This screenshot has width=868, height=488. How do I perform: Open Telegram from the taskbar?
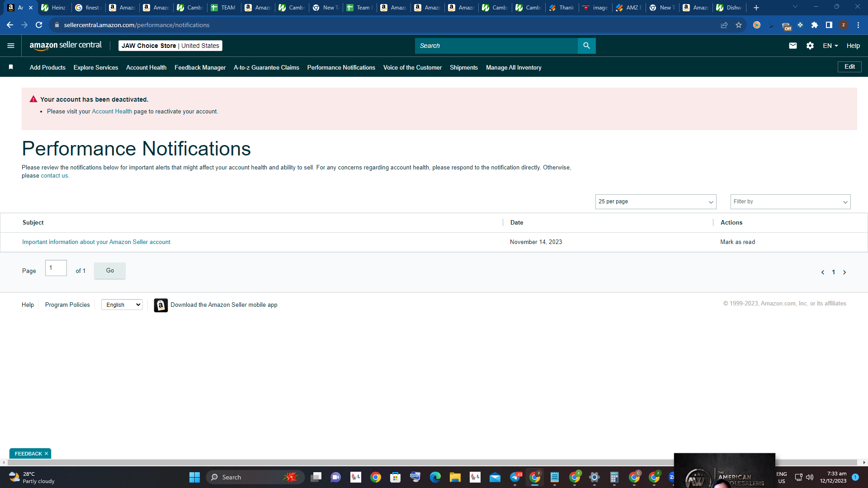(515, 477)
